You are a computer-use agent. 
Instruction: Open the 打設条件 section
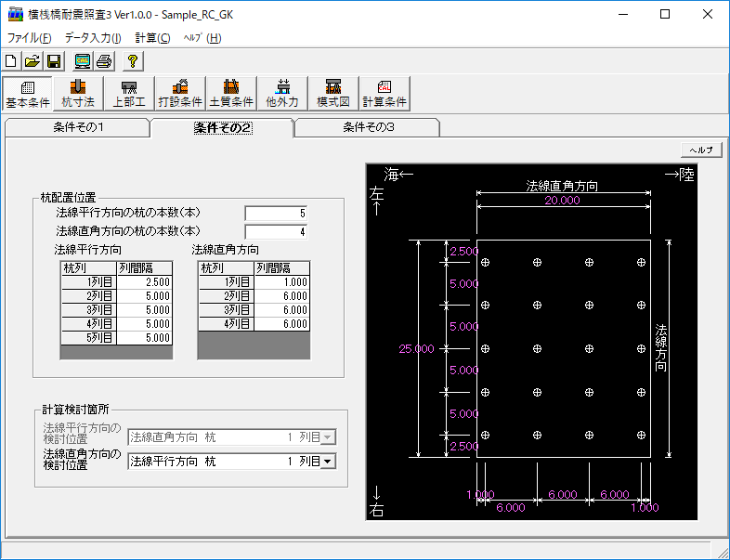[x=180, y=94]
